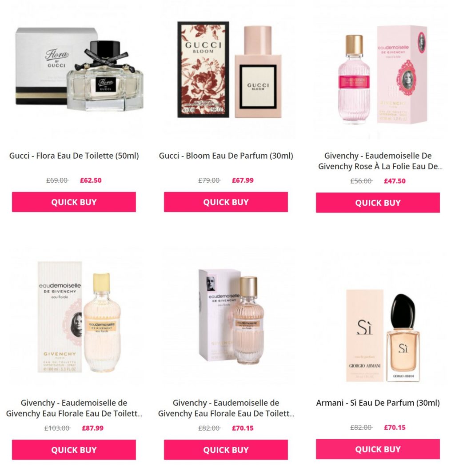Image resolution: width=455 pixels, height=476 pixels.
Task: Open the middle Givenchy Eau Florale image
Action: 231,316
